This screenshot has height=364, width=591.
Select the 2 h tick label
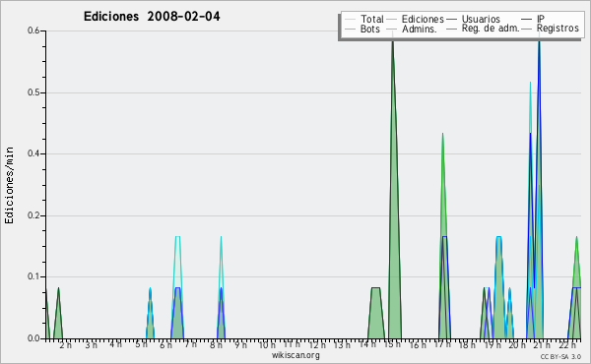65,344
